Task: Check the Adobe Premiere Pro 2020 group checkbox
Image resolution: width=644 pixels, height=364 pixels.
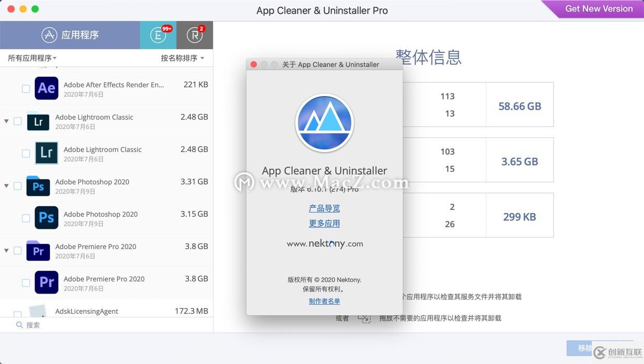Action: (x=17, y=251)
